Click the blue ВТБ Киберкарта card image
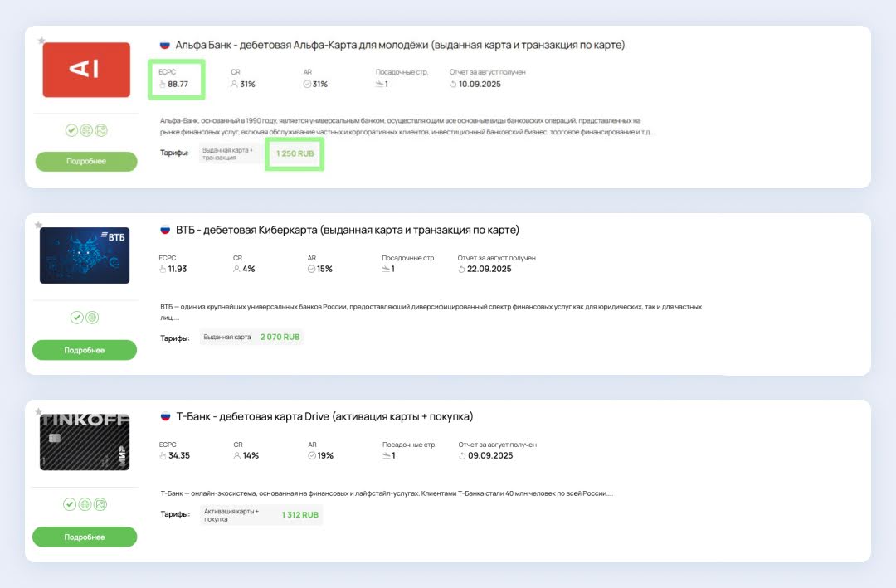This screenshot has height=588, width=896. tap(85, 255)
